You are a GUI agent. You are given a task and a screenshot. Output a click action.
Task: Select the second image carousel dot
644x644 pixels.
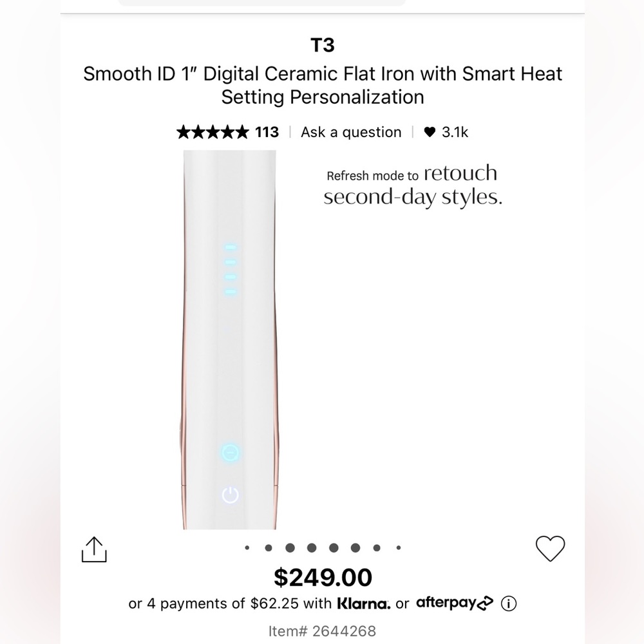pos(269,548)
